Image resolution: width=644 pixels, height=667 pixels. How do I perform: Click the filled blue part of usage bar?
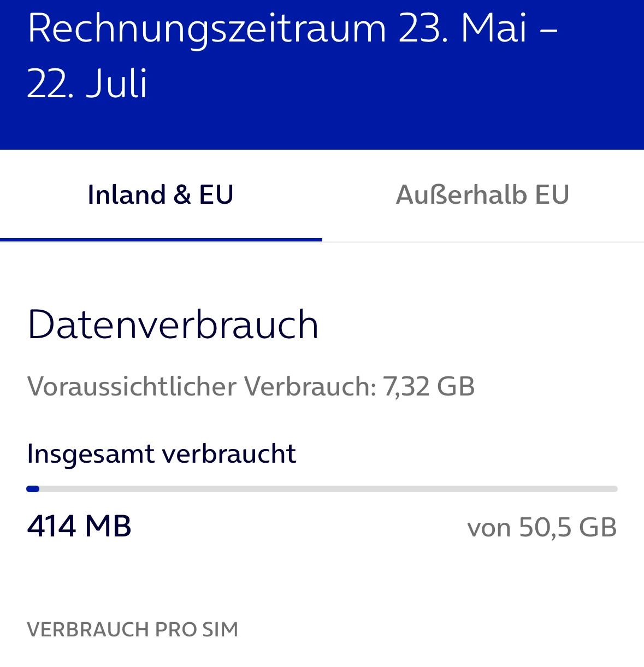(x=33, y=489)
